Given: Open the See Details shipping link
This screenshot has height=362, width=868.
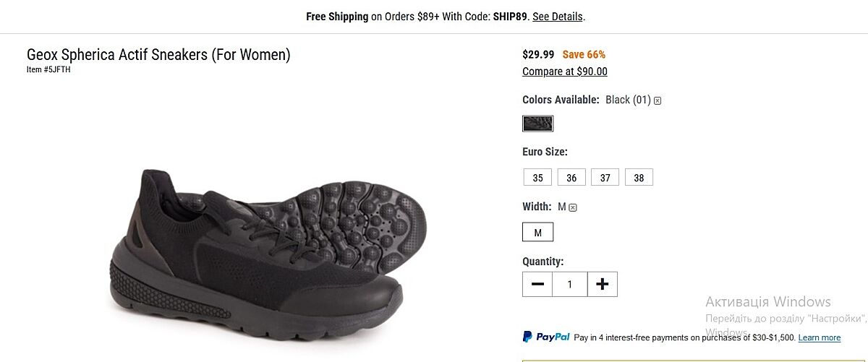Looking at the screenshot, I should tap(557, 17).
